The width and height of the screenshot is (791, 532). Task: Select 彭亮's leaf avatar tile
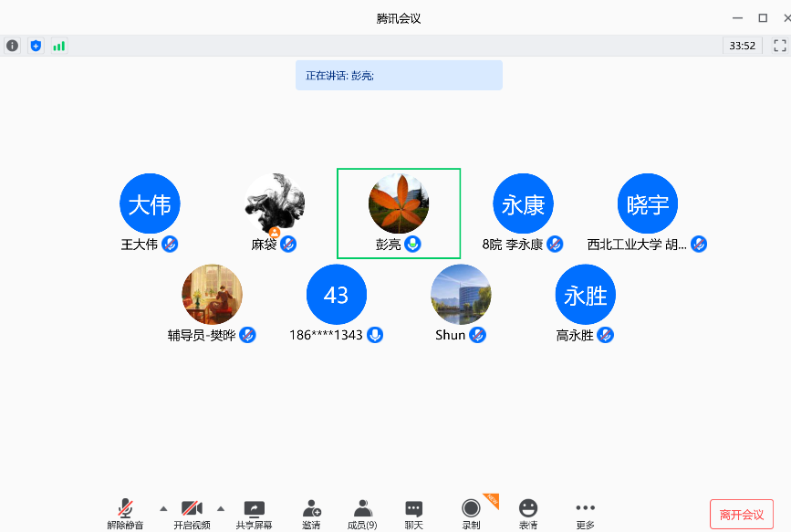pos(399,204)
